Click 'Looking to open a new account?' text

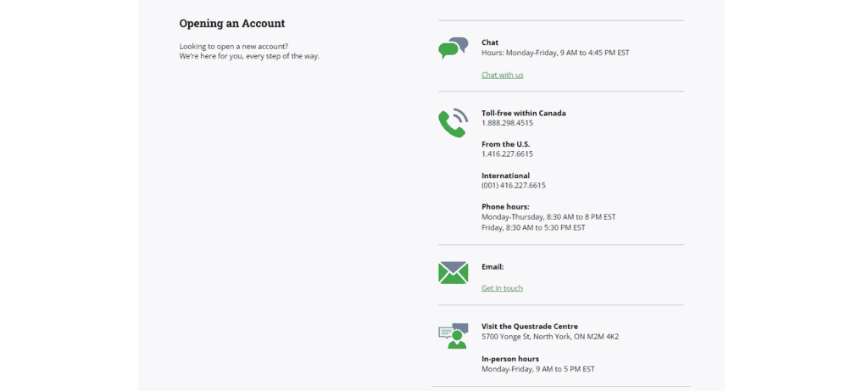point(233,46)
